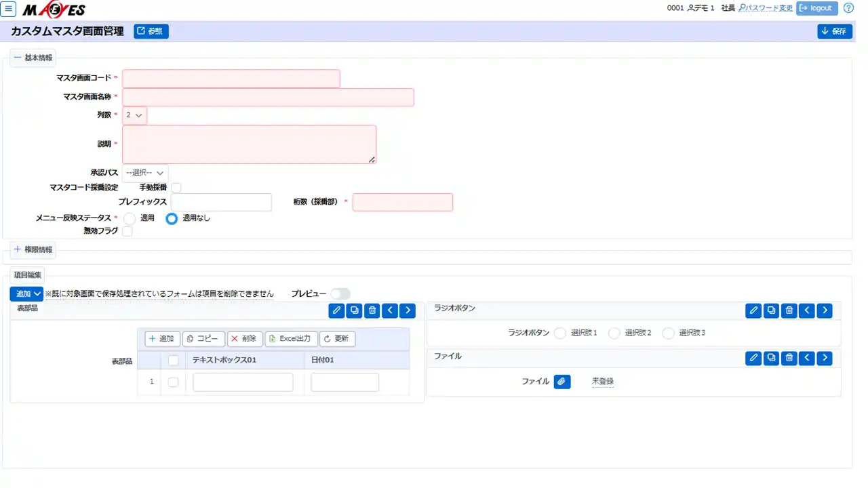This screenshot has height=488, width=868.
Task: Click the file attachment paperclip icon
Action: (561, 382)
